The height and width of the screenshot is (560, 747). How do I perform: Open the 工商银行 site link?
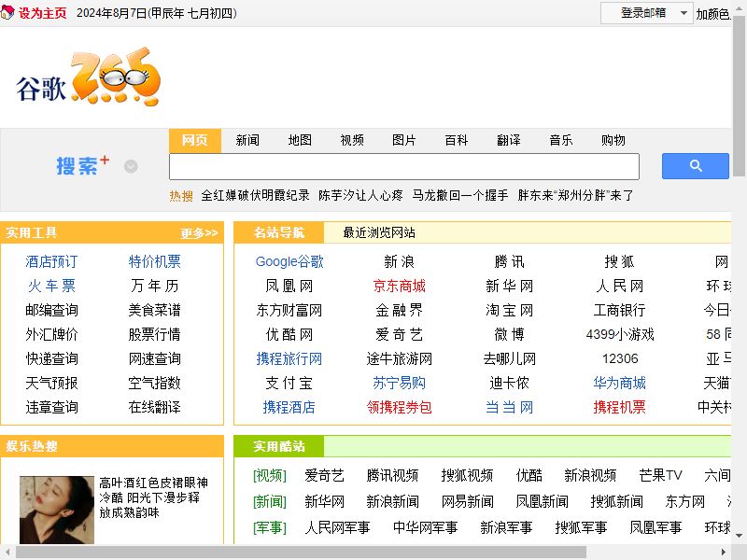pos(619,310)
